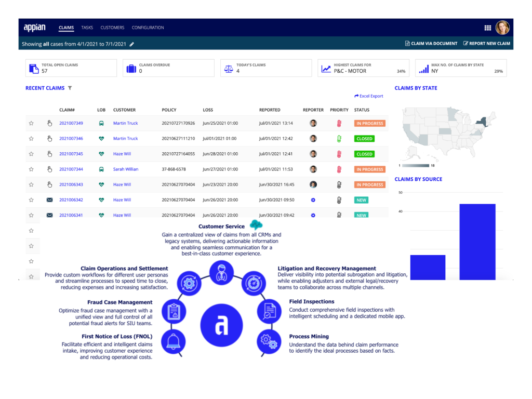Star claim 2021006343 as favorite
532x399 pixels.
pos(31,184)
